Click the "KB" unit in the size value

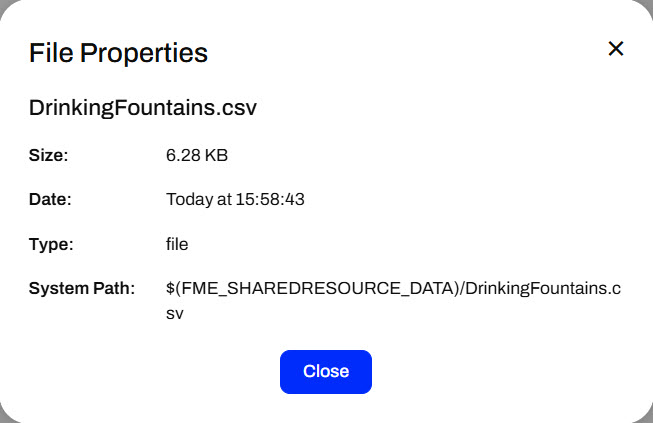[x=219, y=155]
